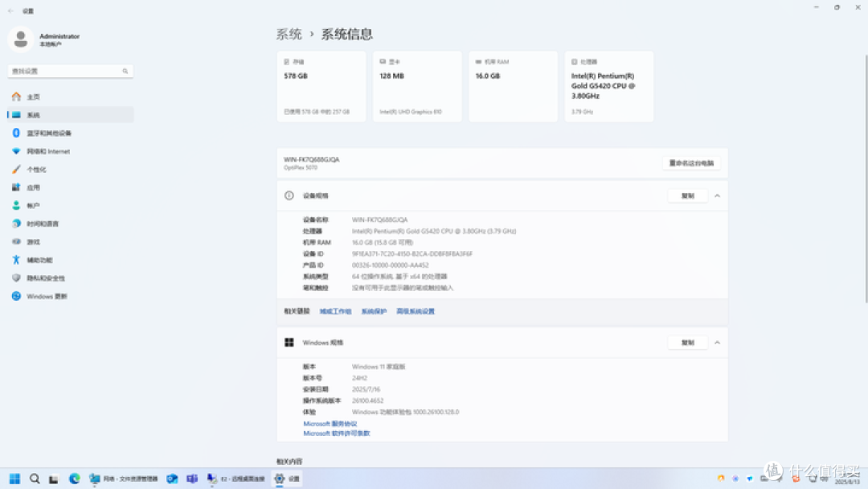
Task: Open 辅助功能 settings
Action: point(70,261)
